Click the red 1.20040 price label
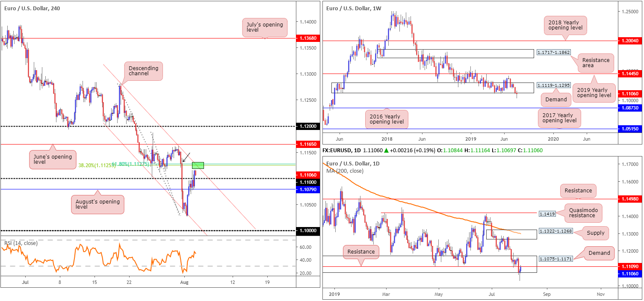Screen dimensions: 644x301 pyautogui.click(x=630, y=41)
